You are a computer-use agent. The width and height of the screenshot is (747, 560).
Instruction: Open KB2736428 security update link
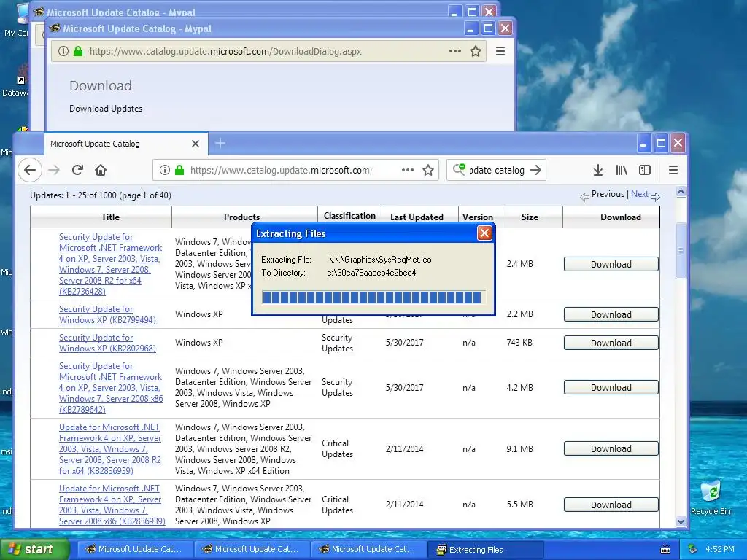coord(110,264)
